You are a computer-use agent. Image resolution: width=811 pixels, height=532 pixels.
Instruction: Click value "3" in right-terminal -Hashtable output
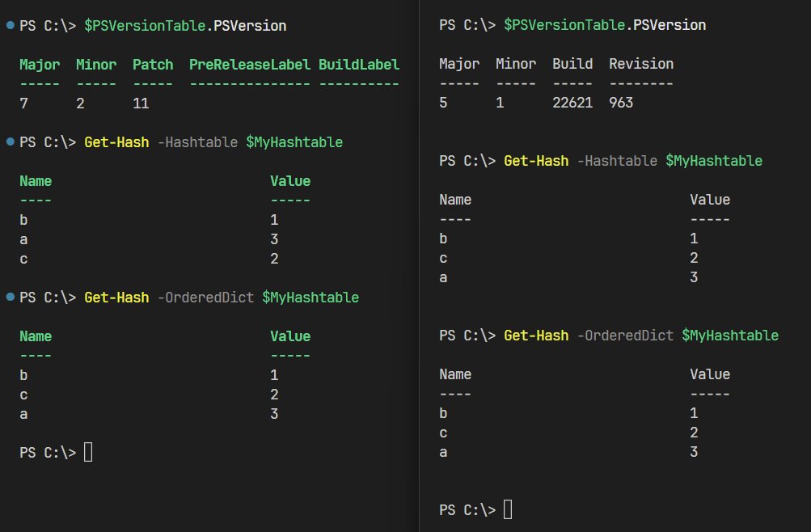point(694,277)
